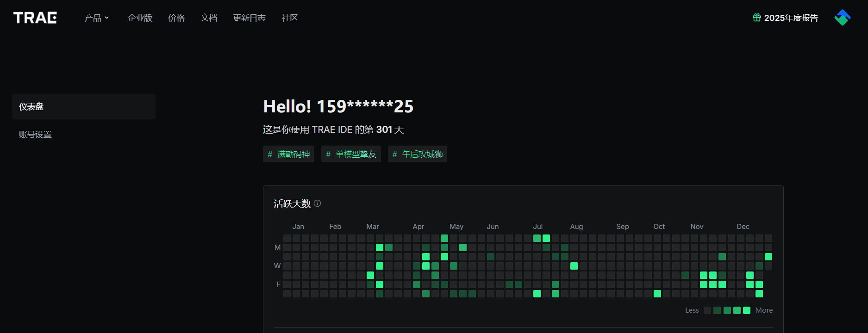Click the Apr month label
Image resolution: width=868 pixels, height=333 pixels.
[x=418, y=227]
